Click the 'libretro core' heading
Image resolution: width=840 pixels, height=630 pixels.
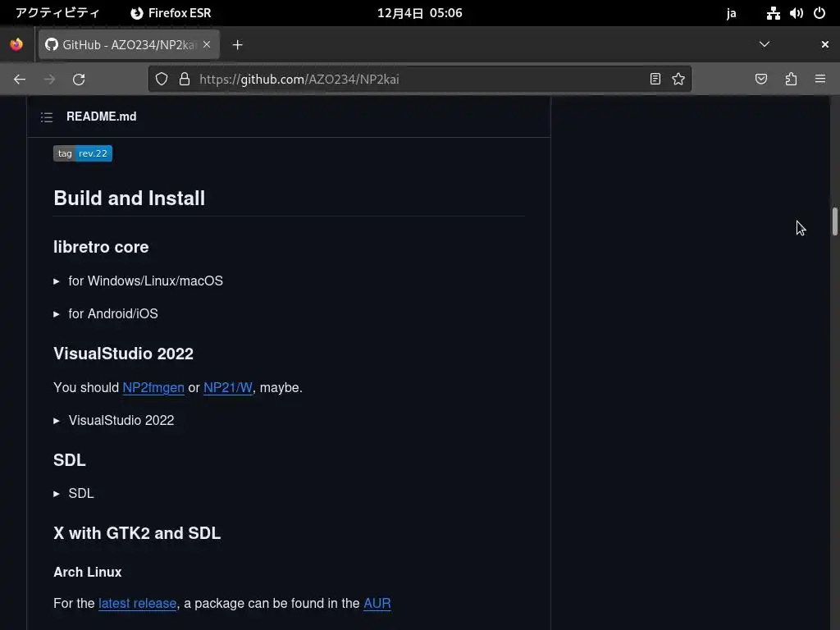(101, 247)
